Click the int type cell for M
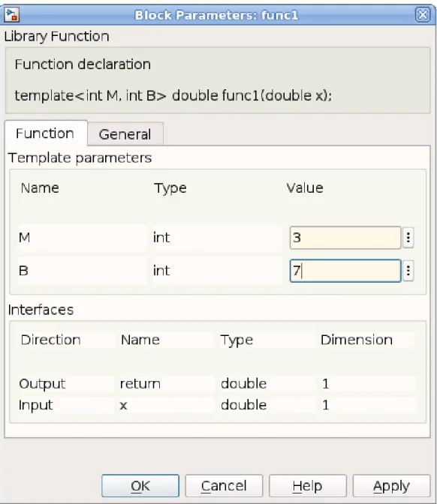 click(x=217, y=238)
